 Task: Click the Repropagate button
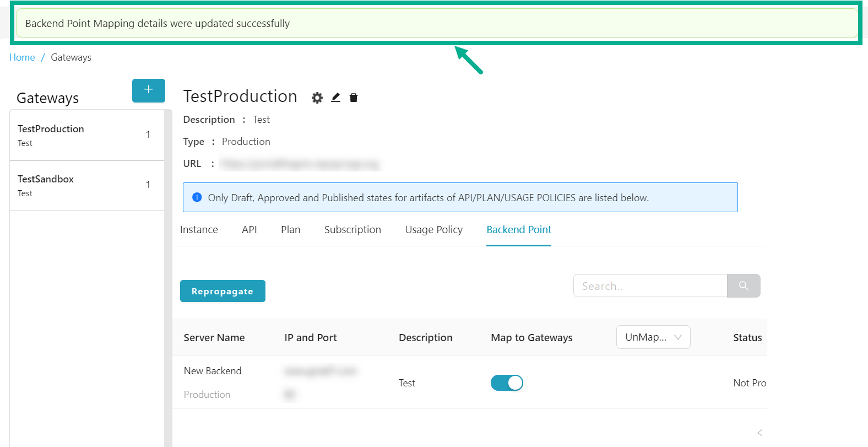click(223, 291)
